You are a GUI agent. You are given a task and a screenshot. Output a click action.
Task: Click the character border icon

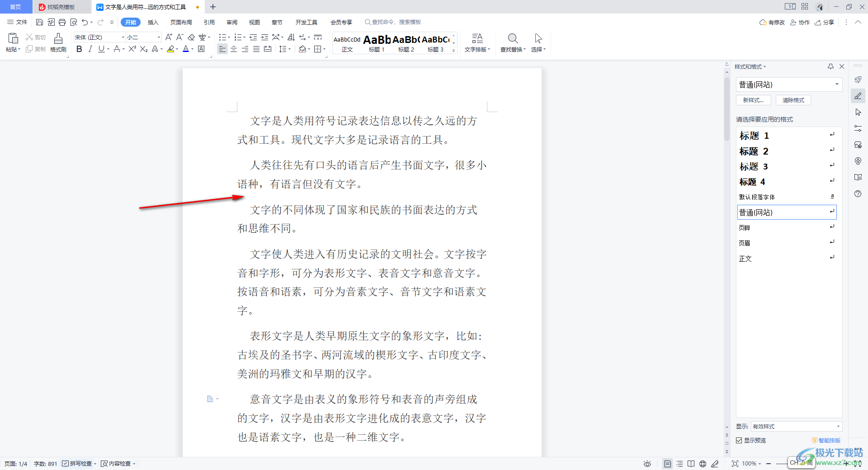201,49
